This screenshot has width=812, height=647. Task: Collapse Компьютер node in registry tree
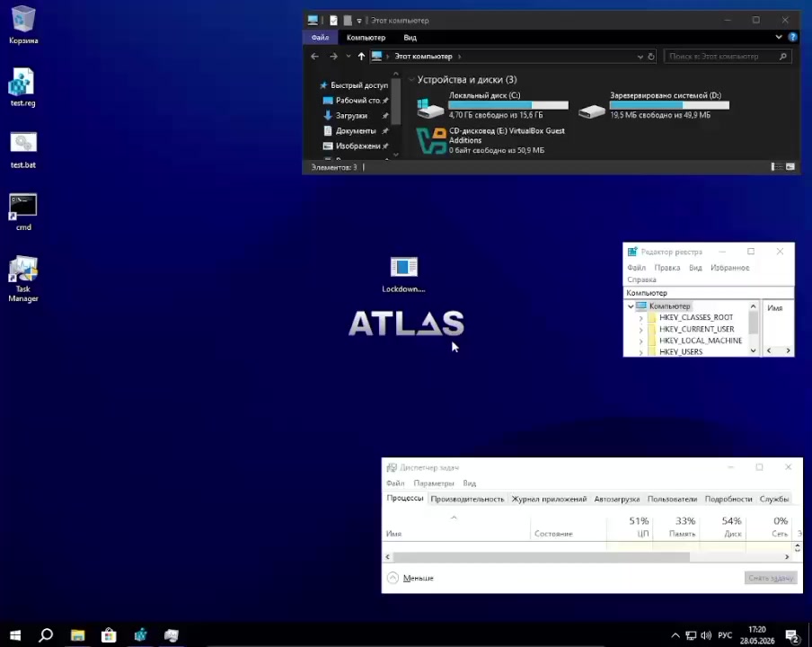(631, 306)
